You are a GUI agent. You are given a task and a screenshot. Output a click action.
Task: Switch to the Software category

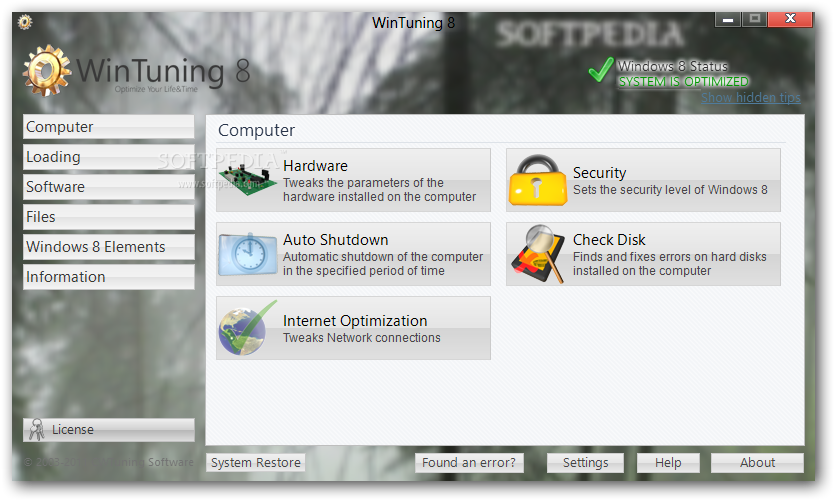pyautogui.click(x=109, y=187)
